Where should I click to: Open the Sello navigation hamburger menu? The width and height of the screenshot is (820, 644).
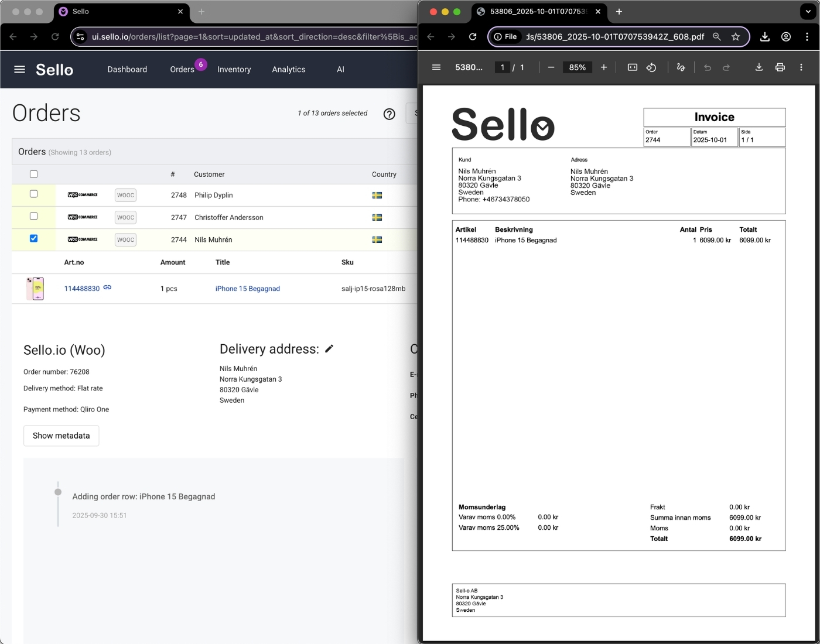[19, 69]
